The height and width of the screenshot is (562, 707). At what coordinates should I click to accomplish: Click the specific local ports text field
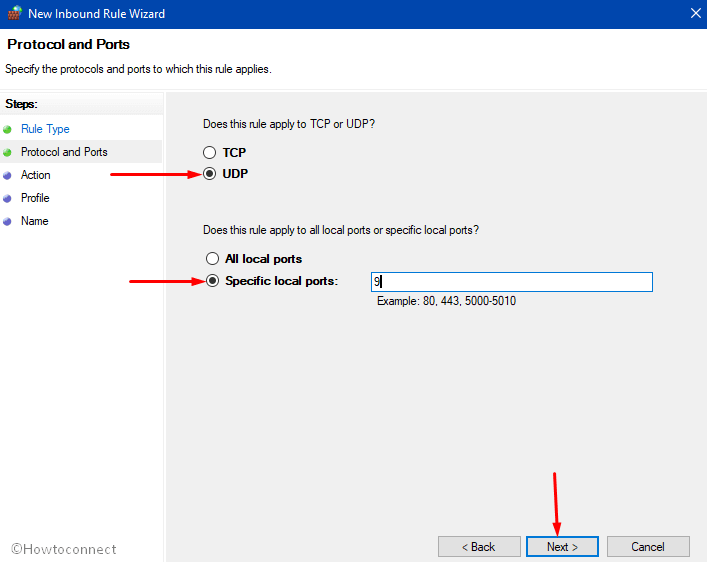point(512,282)
